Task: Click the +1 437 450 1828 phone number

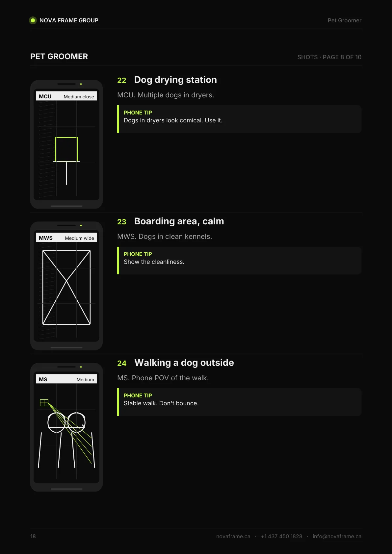Action: (x=281, y=536)
